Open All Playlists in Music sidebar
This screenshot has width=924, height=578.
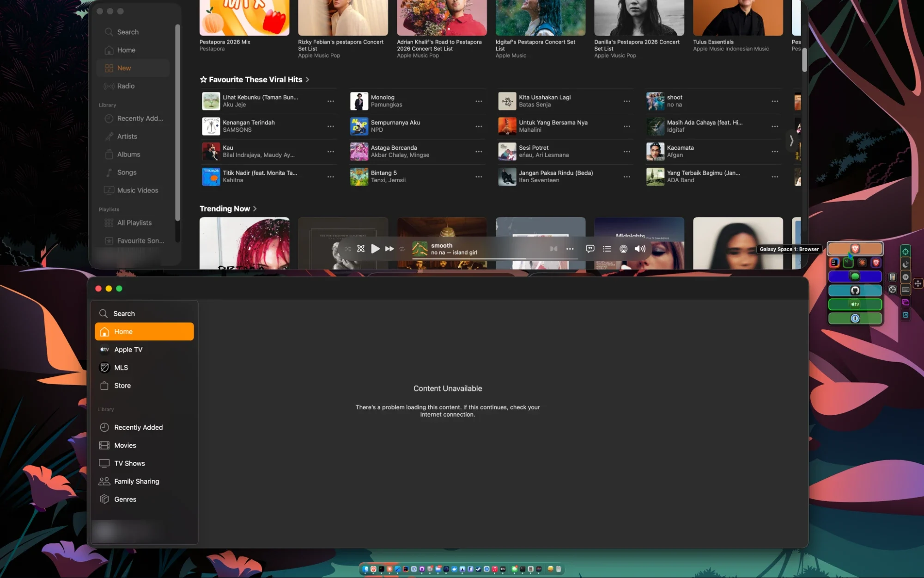pyautogui.click(x=133, y=223)
